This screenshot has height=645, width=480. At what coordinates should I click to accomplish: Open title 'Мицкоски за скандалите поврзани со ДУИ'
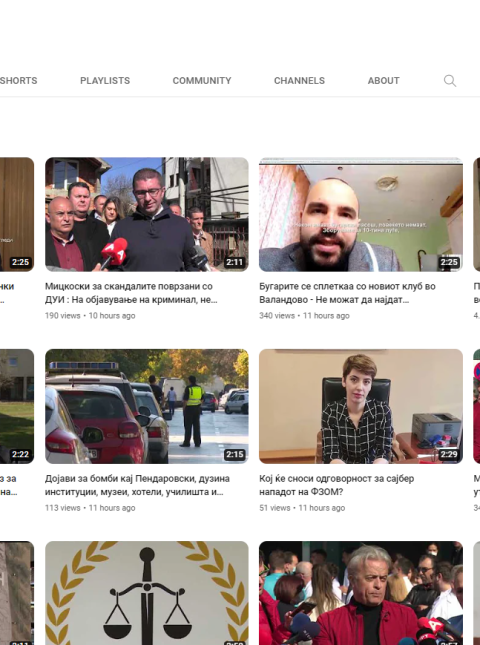point(131,293)
